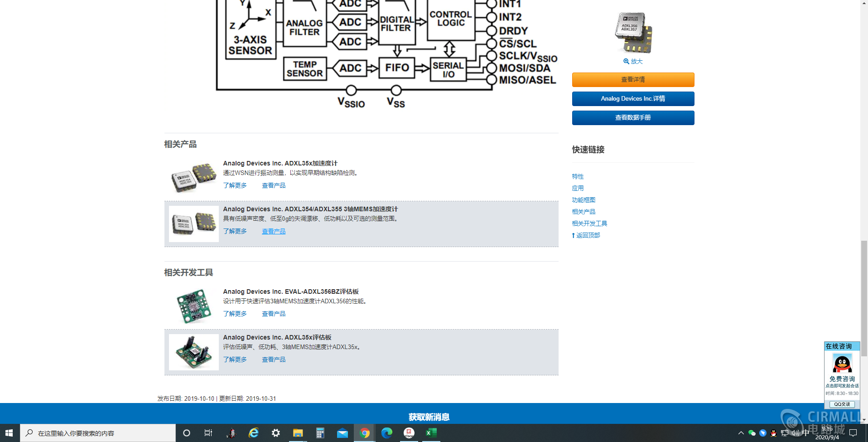The image size is (868, 442).
Task: Open Settings gear icon on taskbar
Action: coord(276,433)
